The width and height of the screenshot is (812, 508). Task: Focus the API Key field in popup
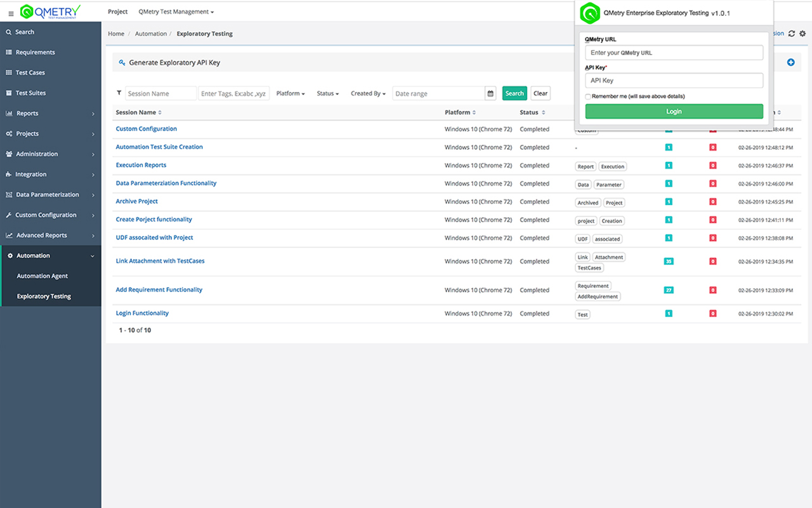pos(674,81)
